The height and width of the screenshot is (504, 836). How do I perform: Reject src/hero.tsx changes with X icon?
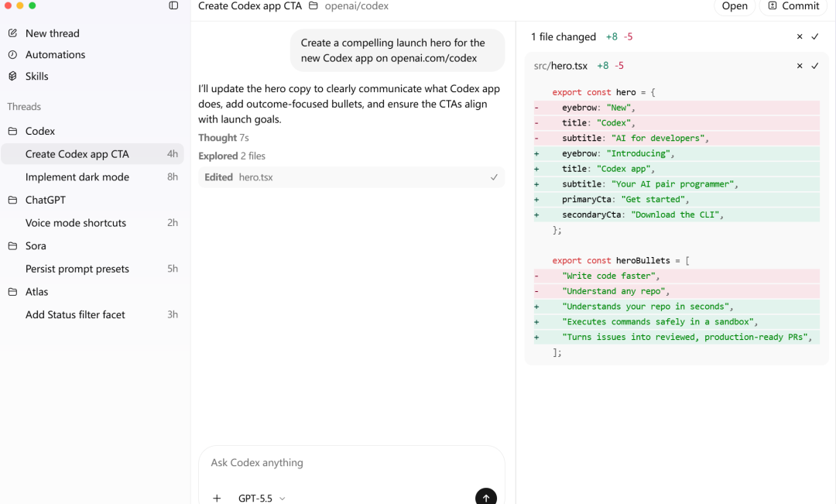(799, 66)
